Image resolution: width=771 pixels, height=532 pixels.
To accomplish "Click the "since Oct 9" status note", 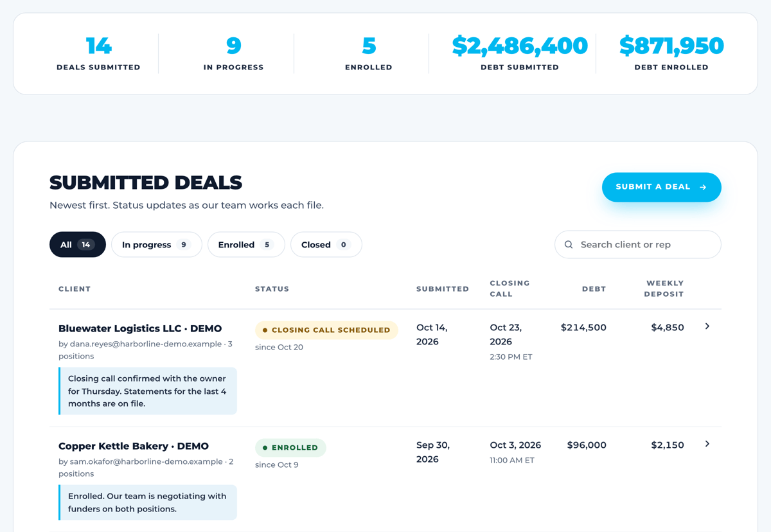I will (277, 465).
